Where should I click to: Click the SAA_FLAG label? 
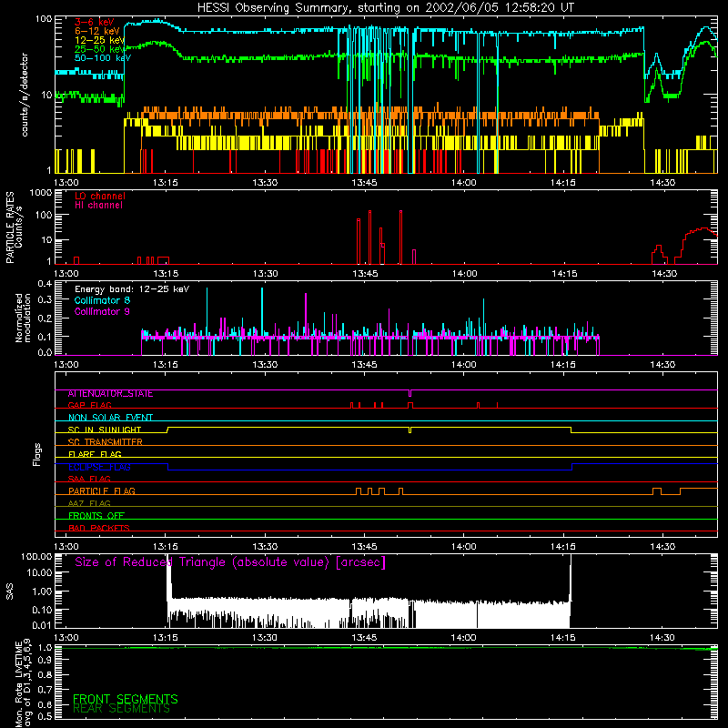point(89,480)
